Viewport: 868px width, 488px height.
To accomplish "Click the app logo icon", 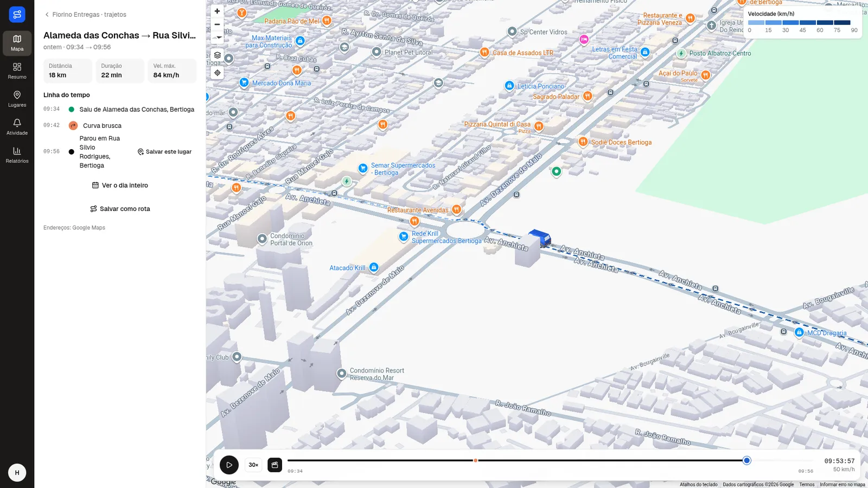I will tap(17, 15).
